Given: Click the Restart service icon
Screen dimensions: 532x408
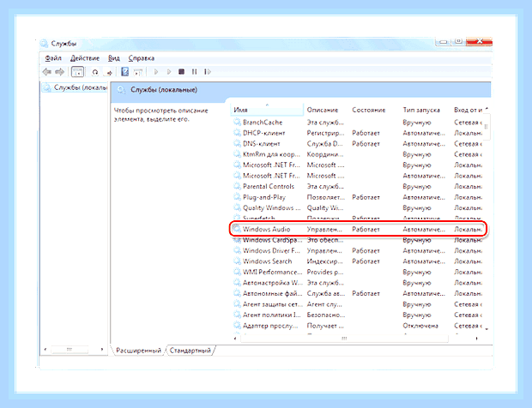Looking at the screenshot, I should (x=208, y=71).
